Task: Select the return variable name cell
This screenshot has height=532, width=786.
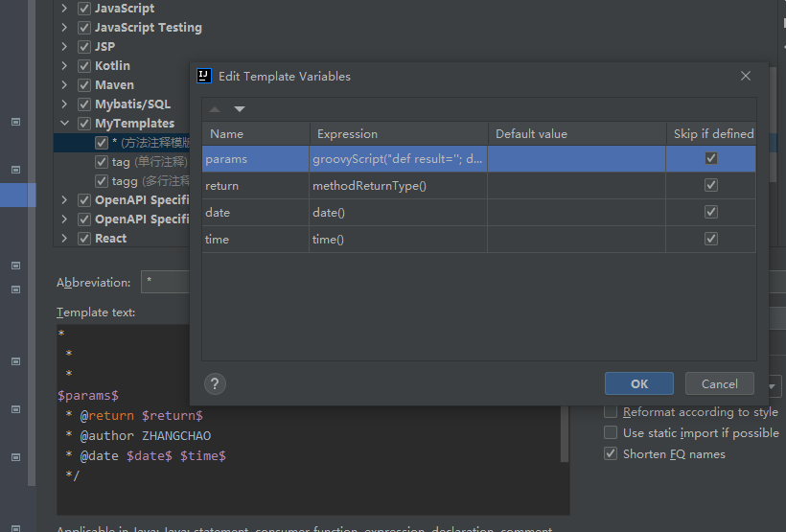Action: (256, 186)
